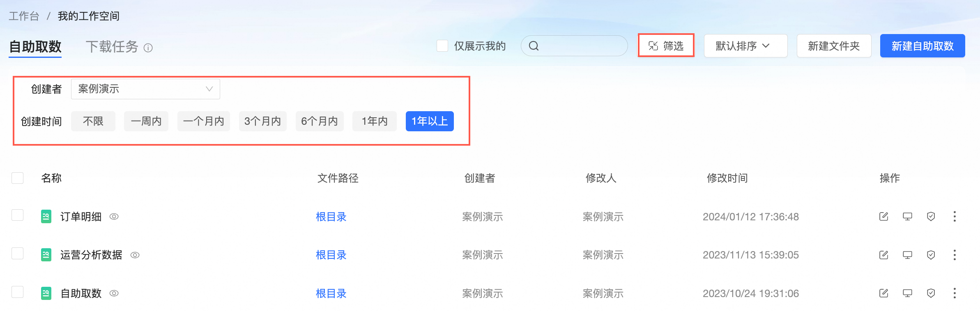980x311 pixels.
Task: Select 1年内 creation time filter
Action: click(x=375, y=121)
